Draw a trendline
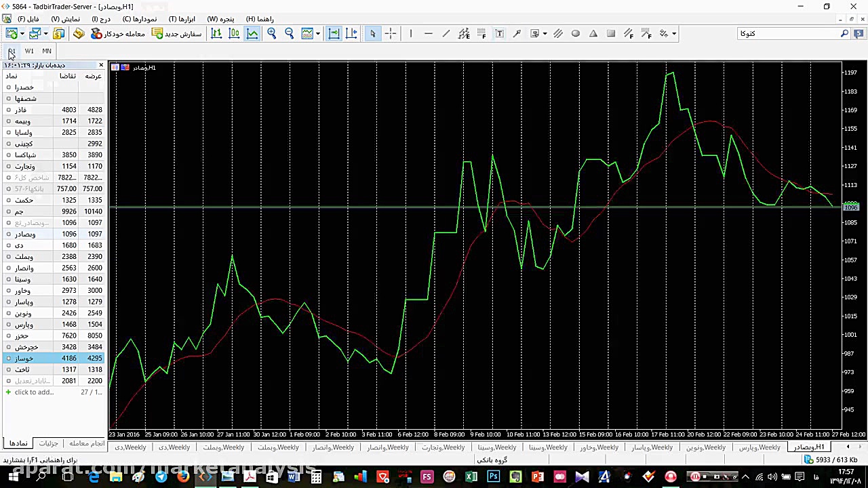The image size is (868, 488). click(446, 33)
